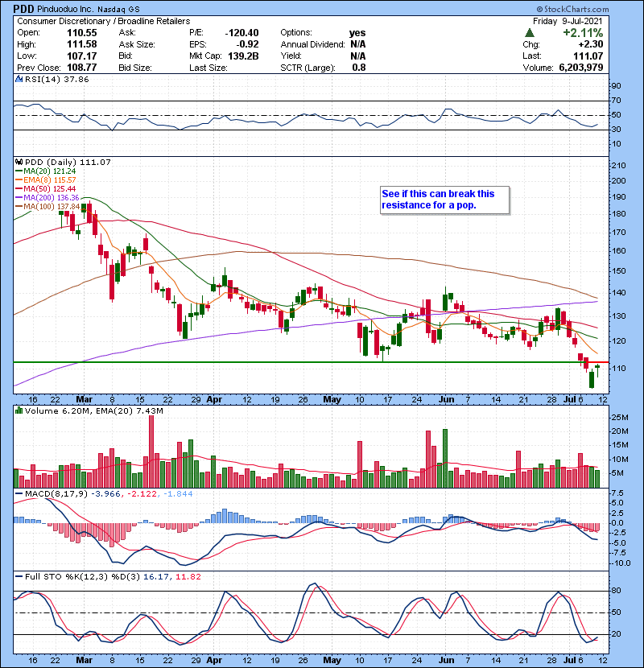The height and width of the screenshot is (668, 644).
Task: Click the 210 price axis label
Action: (x=618, y=165)
